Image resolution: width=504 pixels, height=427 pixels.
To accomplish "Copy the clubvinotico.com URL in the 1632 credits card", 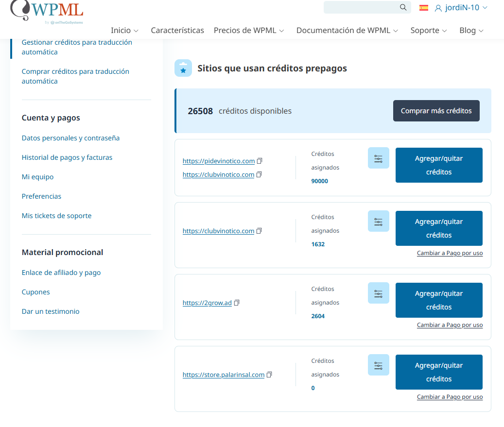I will [x=259, y=231].
